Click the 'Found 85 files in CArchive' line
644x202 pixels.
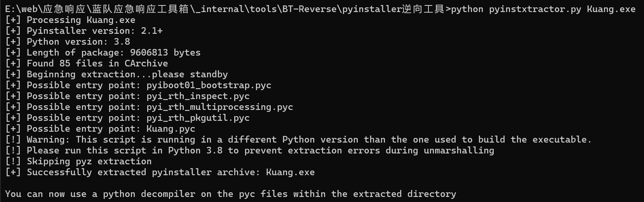tap(97, 63)
